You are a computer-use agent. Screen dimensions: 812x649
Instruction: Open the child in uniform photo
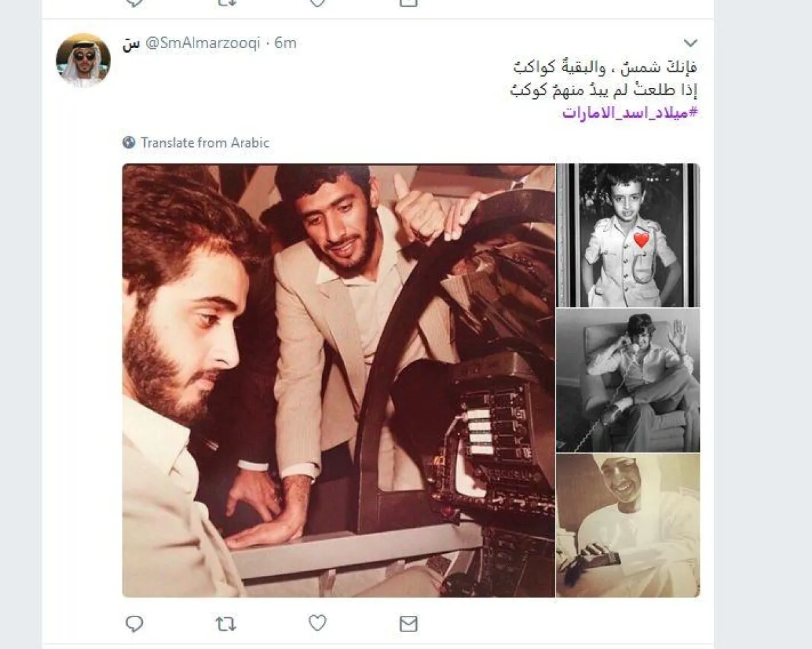pos(628,236)
